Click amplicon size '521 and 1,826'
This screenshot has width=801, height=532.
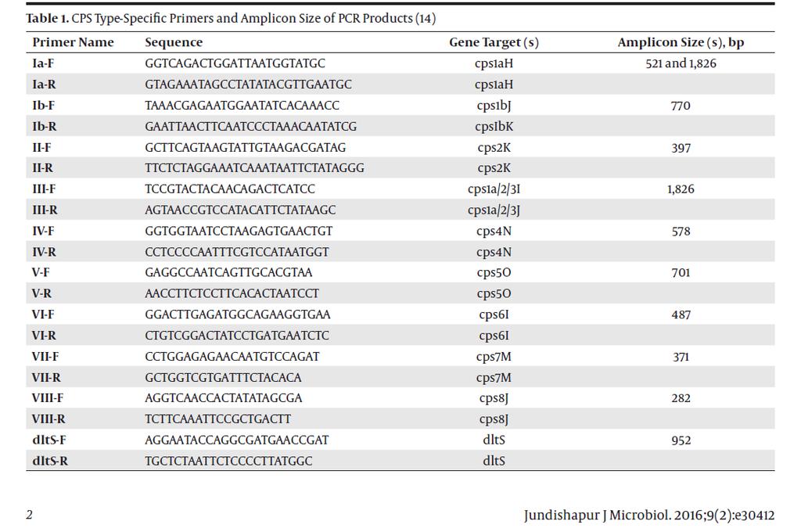681,63
